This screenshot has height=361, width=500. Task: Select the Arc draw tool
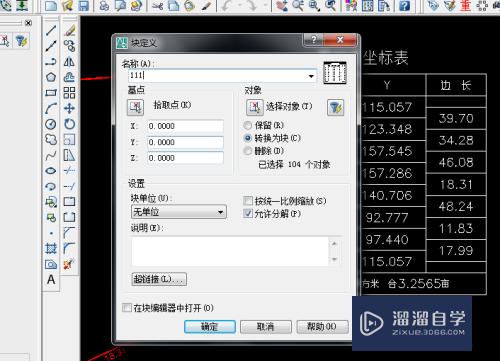(x=51, y=108)
